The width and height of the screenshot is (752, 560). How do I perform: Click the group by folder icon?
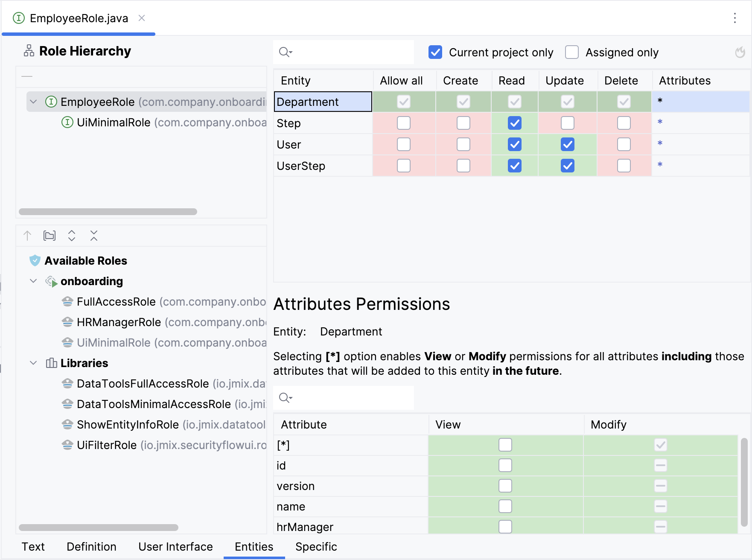pyautogui.click(x=50, y=236)
